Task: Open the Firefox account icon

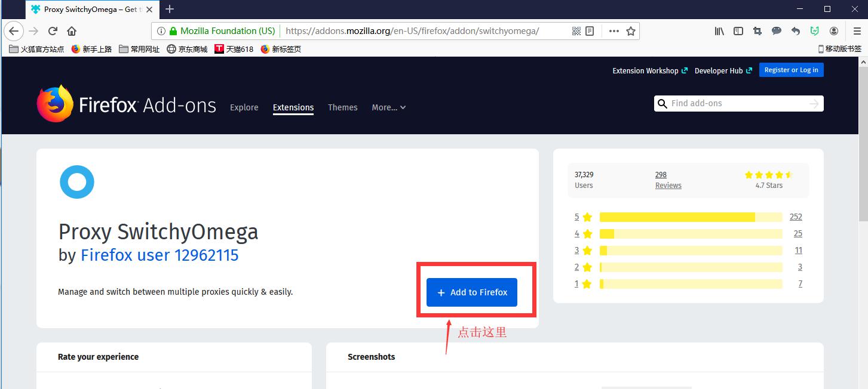Action: [x=834, y=31]
